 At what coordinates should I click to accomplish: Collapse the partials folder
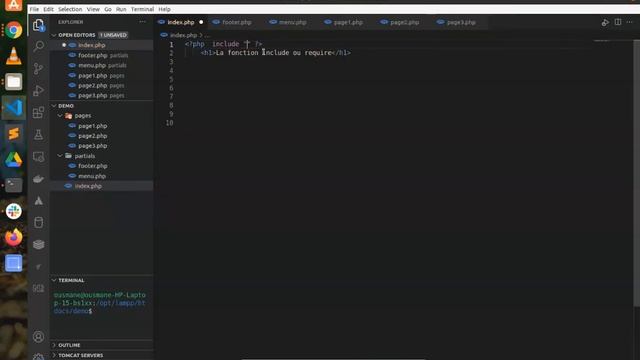[x=60, y=156]
